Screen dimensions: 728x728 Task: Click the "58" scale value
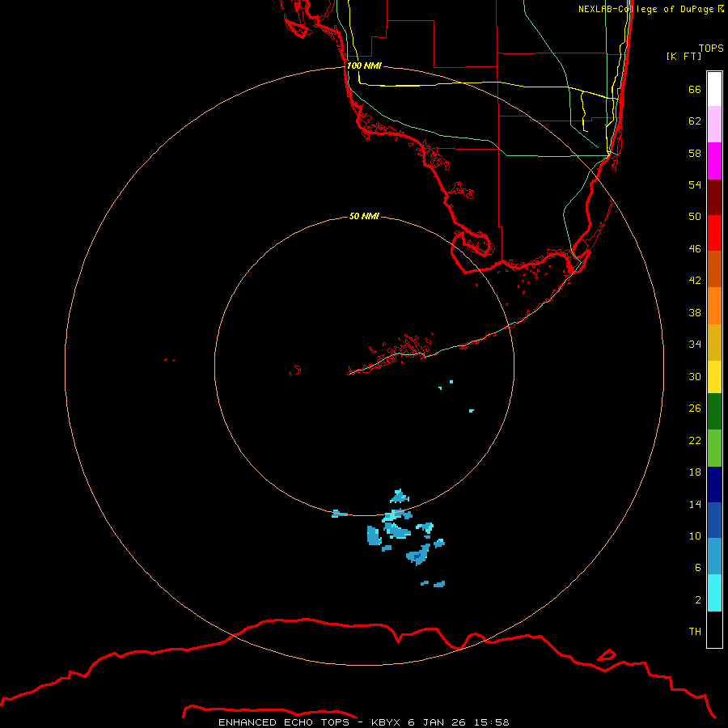click(x=695, y=153)
